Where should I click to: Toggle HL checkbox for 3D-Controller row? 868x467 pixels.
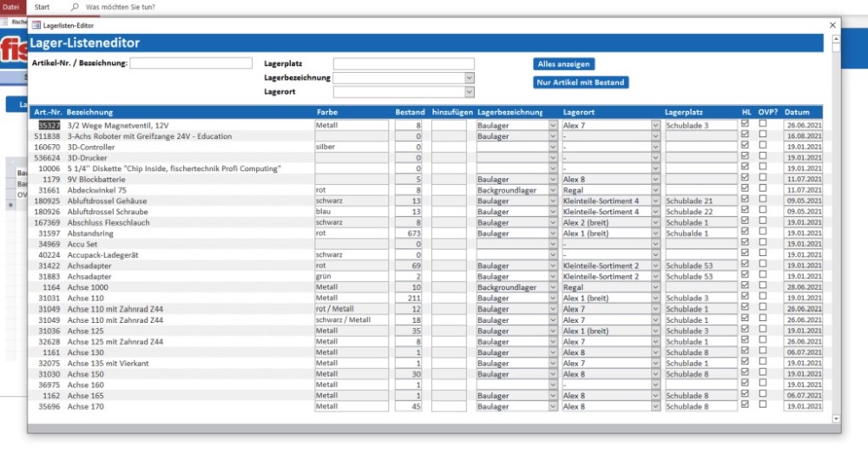click(x=745, y=145)
